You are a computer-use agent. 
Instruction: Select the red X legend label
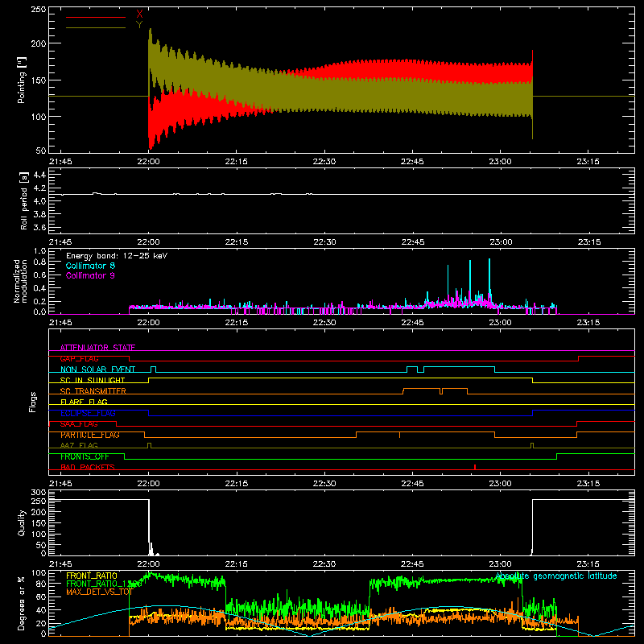(x=139, y=14)
